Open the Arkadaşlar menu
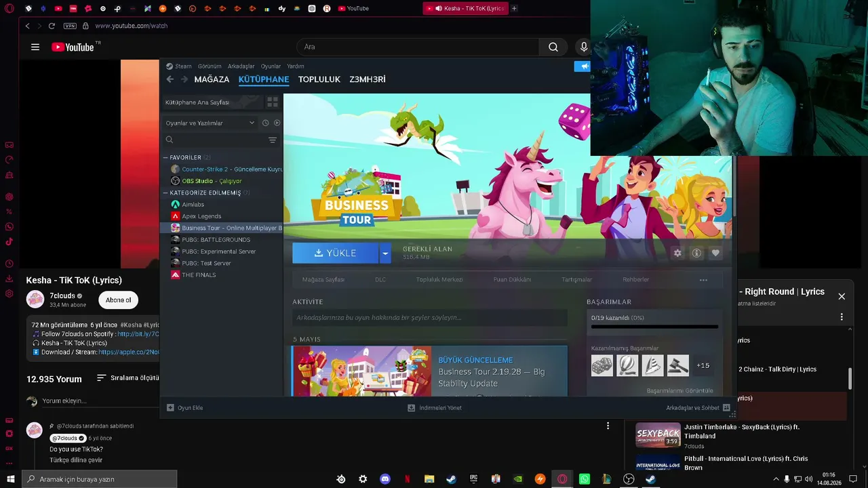 pos(241,66)
